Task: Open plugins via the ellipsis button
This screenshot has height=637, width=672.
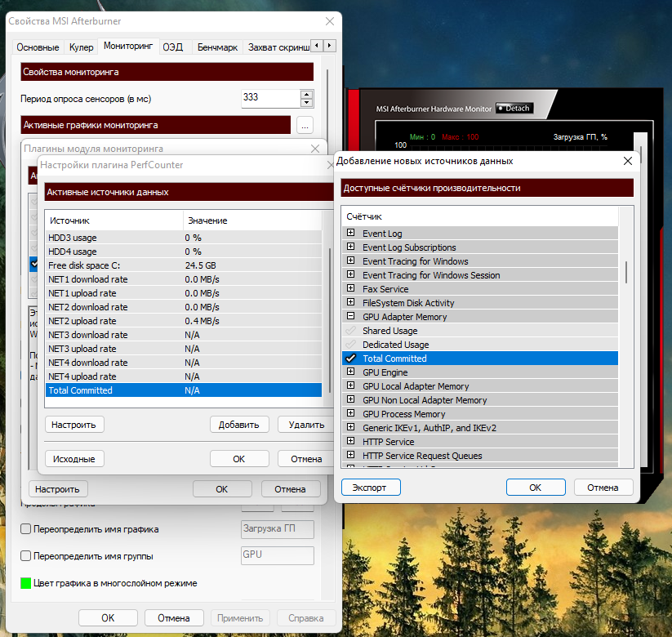Action: click(x=305, y=125)
